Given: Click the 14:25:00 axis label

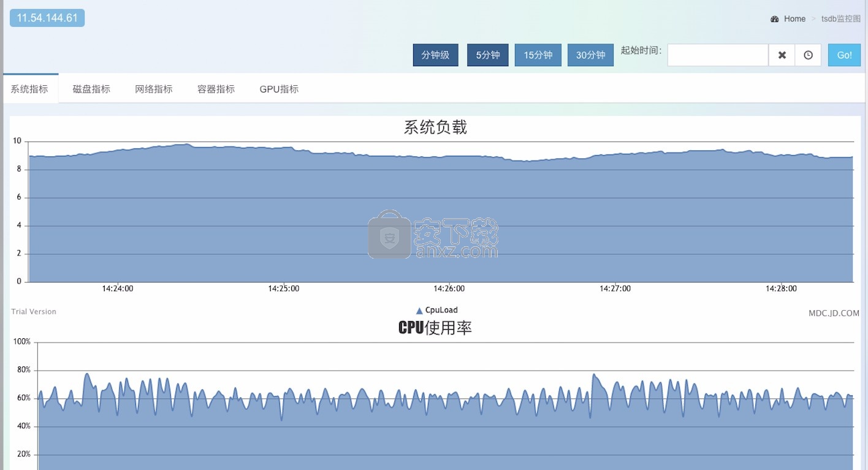Looking at the screenshot, I should [284, 289].
